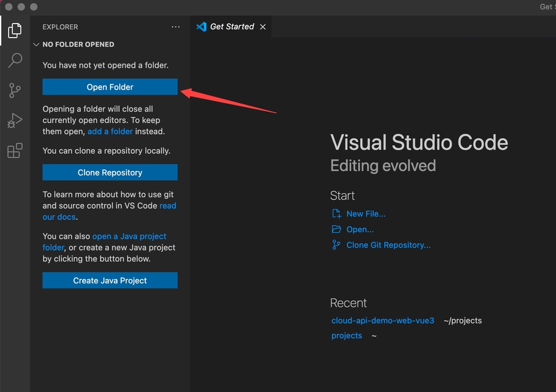Open the Explorer view in activity bar
556x392 pixels.
[x=15, y=30]
